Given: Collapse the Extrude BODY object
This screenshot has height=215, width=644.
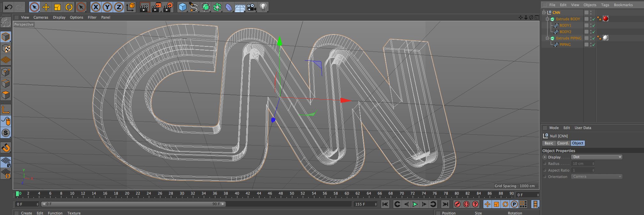Looking at the screenshot, I should 547,19.
